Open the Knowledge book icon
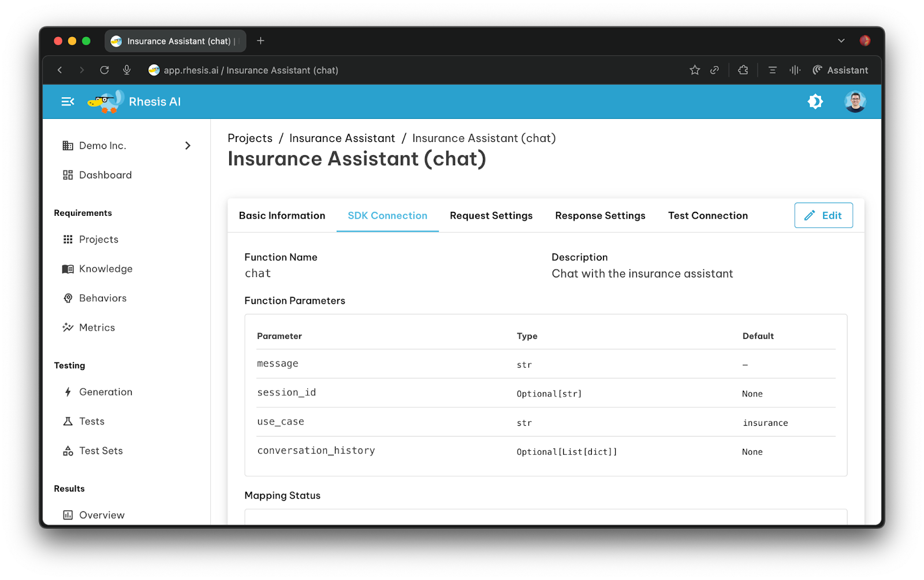Image resolution: width=924 pixels, height=580 pixels. (x=68, y=269)
